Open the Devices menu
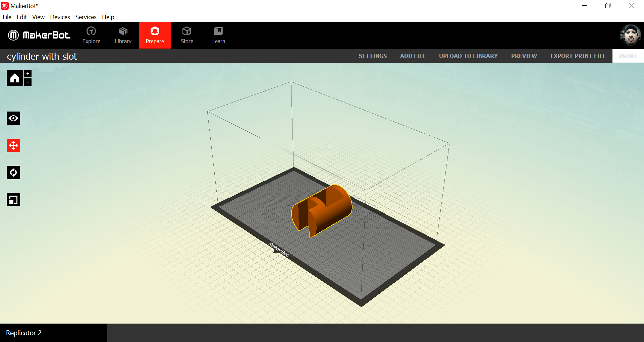 (60, 17)
